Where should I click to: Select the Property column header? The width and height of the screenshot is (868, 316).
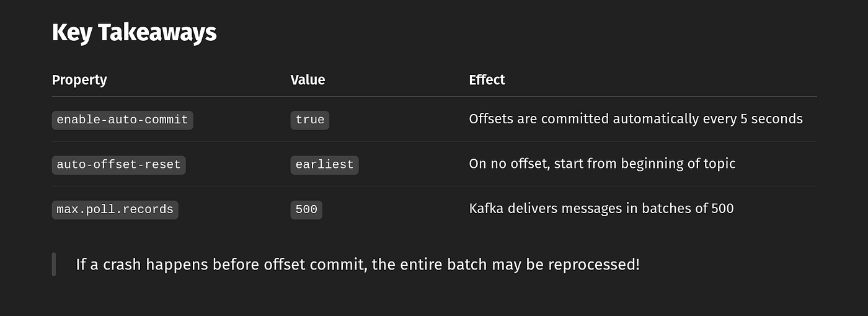(x=79, y=80)
